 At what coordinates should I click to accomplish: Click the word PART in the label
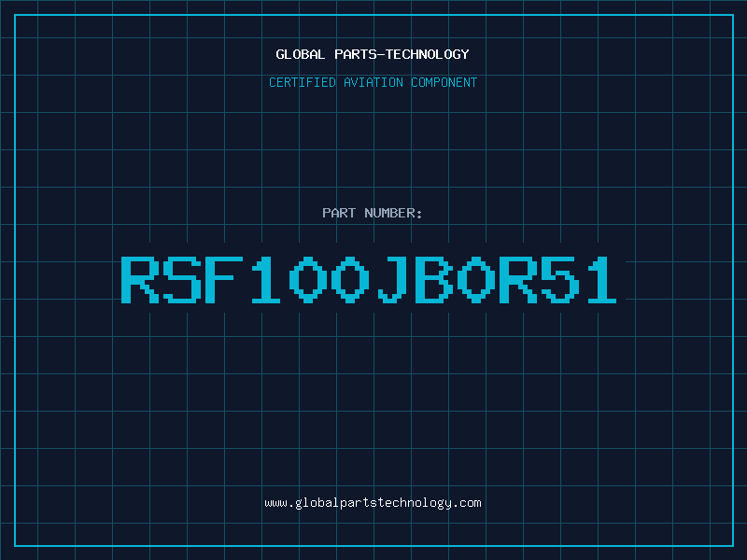(x=339, y=213)
